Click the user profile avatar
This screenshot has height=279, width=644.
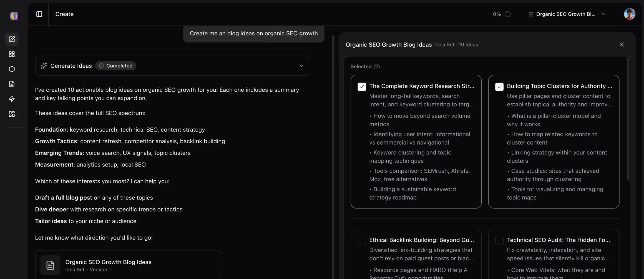pos(630,14)
